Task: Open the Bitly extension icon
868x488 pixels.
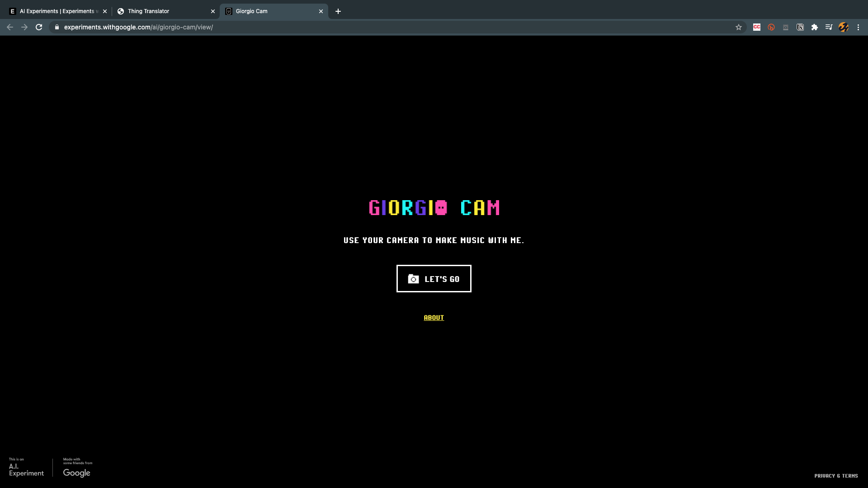Action: pyautogui.click(x=771, y=27)
